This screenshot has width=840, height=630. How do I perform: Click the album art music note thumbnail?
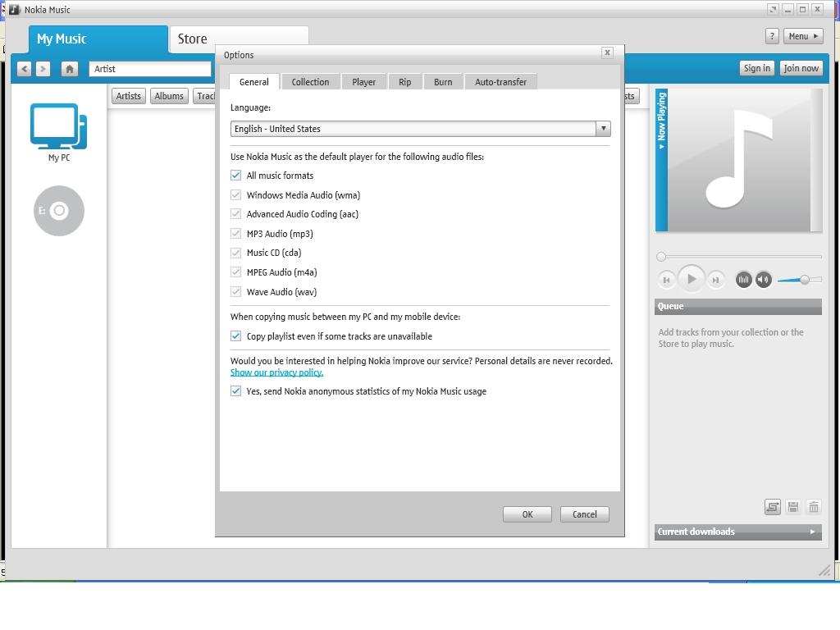(x=739, y=160)
